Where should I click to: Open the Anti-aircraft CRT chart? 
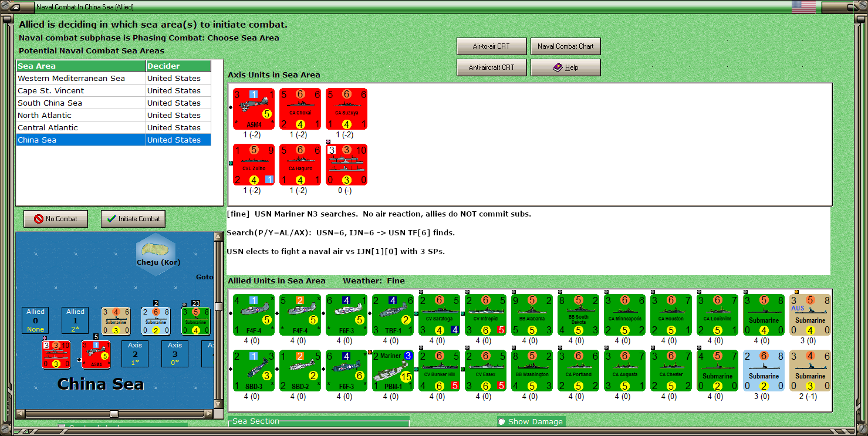[491, 67]
